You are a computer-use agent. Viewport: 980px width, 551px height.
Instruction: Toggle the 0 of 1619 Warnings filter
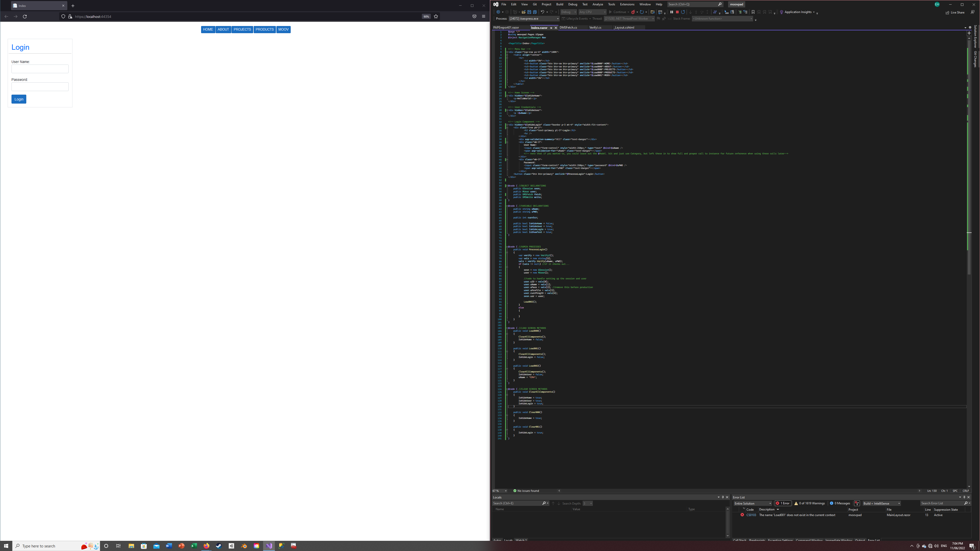click(809, 503)
